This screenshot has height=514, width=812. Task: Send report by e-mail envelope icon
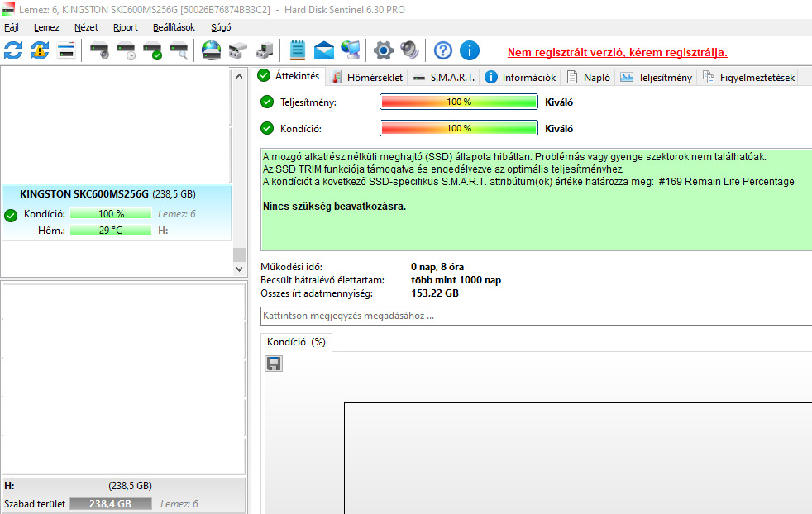tap(324, 50)
